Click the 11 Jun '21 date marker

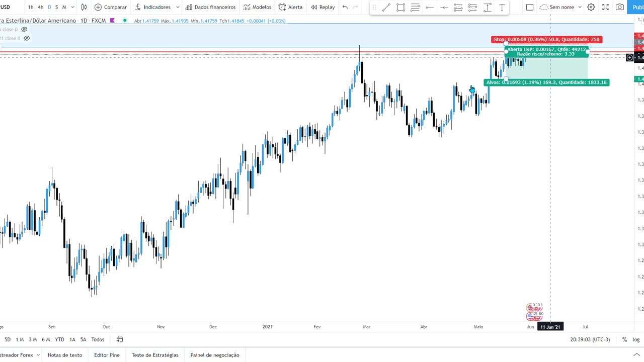[550, 327]
